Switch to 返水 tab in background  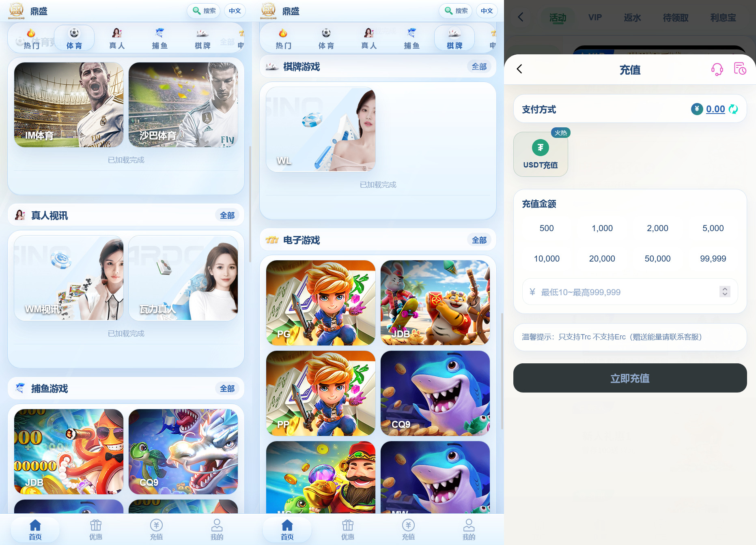(x=632, y=17)
